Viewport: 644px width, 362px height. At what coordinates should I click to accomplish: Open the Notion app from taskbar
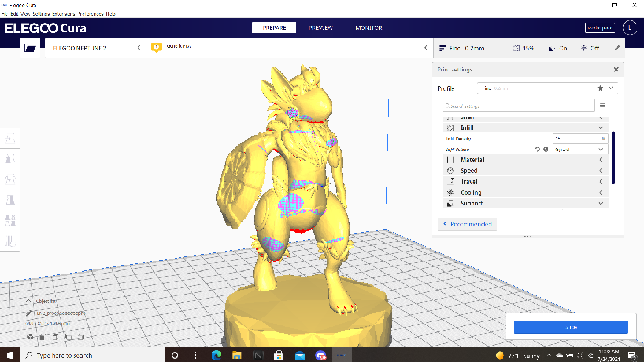(258, 355)
